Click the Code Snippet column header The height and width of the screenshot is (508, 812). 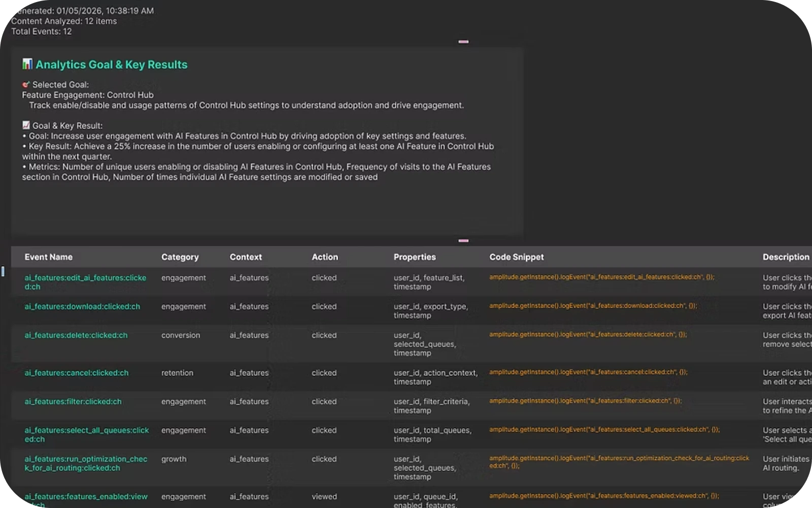pyautogui.click(x=517, y=257)
